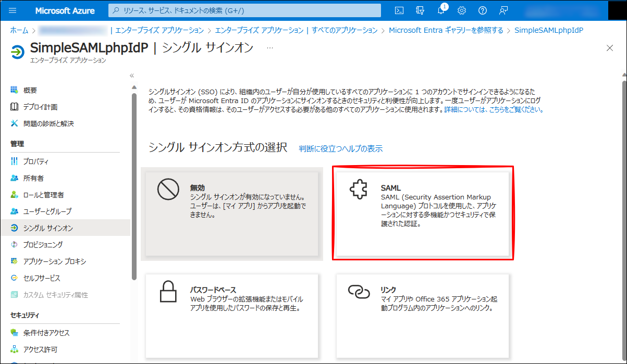
Task: Collapse the left sidebar with the double chevron
Action: (132, 76)
